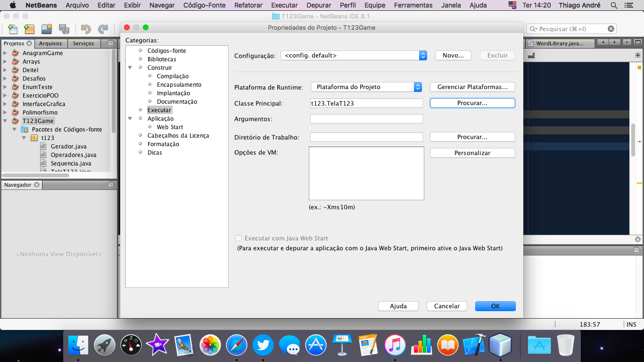Click the Undo arrow in NetBeans toolbar

86,29
